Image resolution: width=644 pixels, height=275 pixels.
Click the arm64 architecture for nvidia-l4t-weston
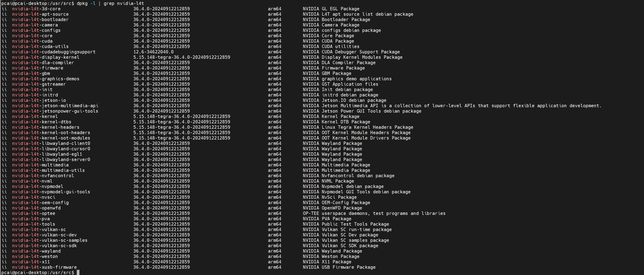274,257
